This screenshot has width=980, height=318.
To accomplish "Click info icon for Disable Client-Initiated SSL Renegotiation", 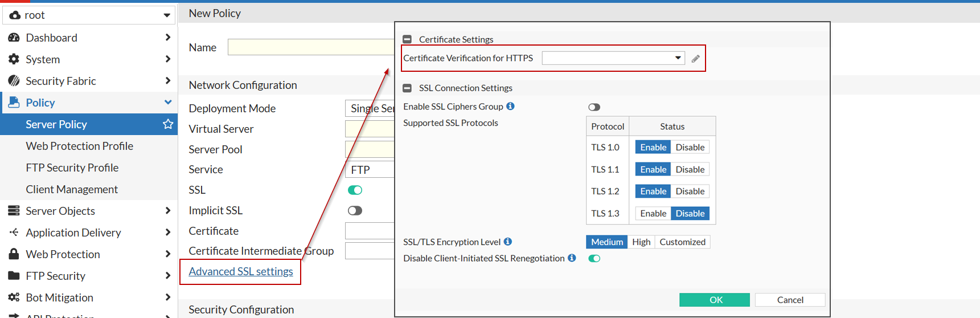I will 572,258.
